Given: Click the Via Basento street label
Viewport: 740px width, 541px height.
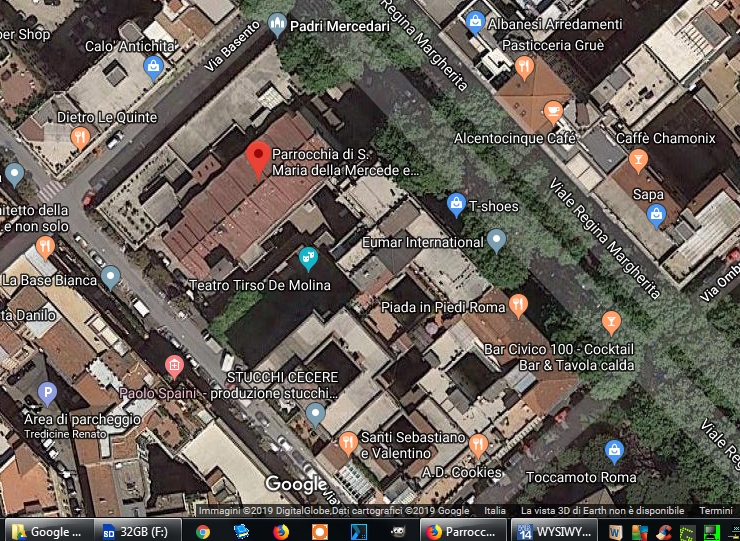Looking at the screenshot, I should 232,46.
